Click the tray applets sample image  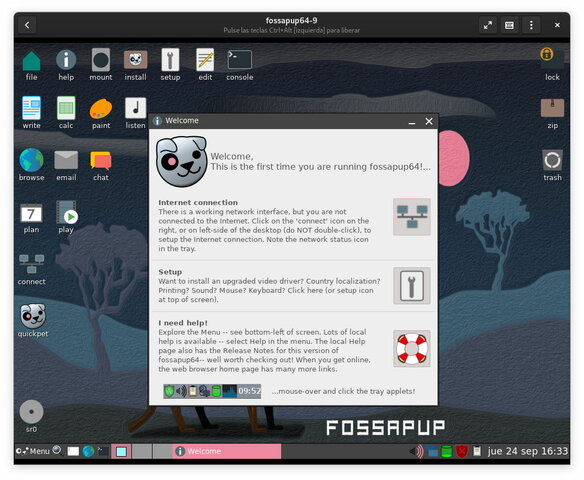tap(212, 391)
